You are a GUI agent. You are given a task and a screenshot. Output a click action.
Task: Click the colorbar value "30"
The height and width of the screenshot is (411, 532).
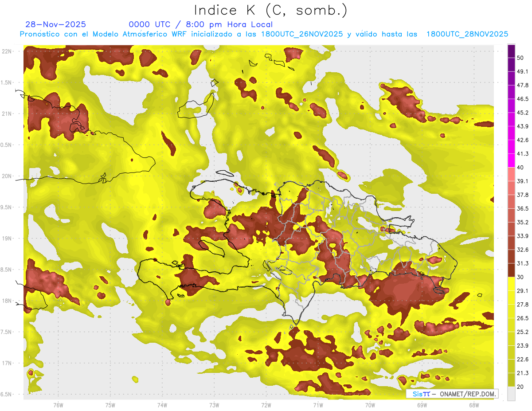tap(520, 277)
